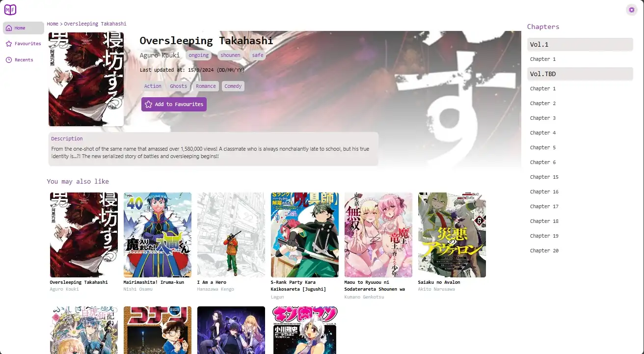Collapse the Vol.1 chapter group

pyautogui.click(x=580, y=44)
